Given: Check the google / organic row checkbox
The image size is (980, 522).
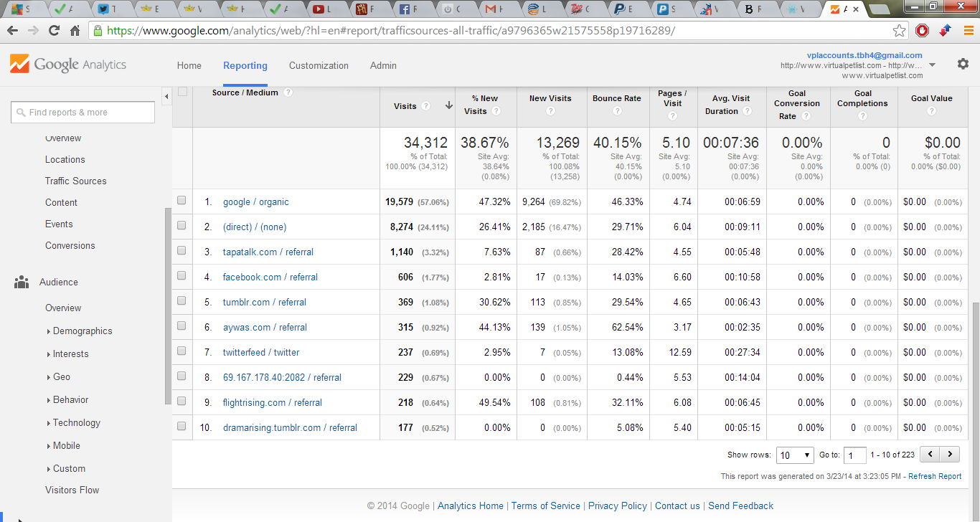Looking at the screenshot, I should point(182,201).
